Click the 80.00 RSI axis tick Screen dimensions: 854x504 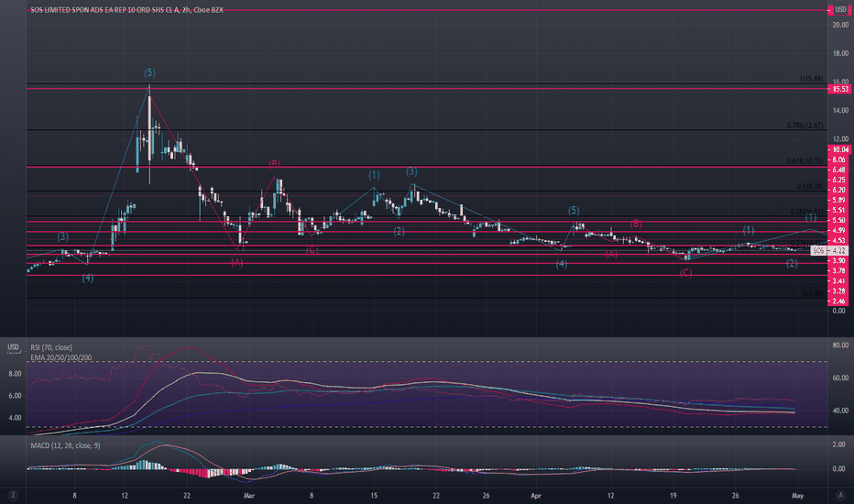(840, 345)
